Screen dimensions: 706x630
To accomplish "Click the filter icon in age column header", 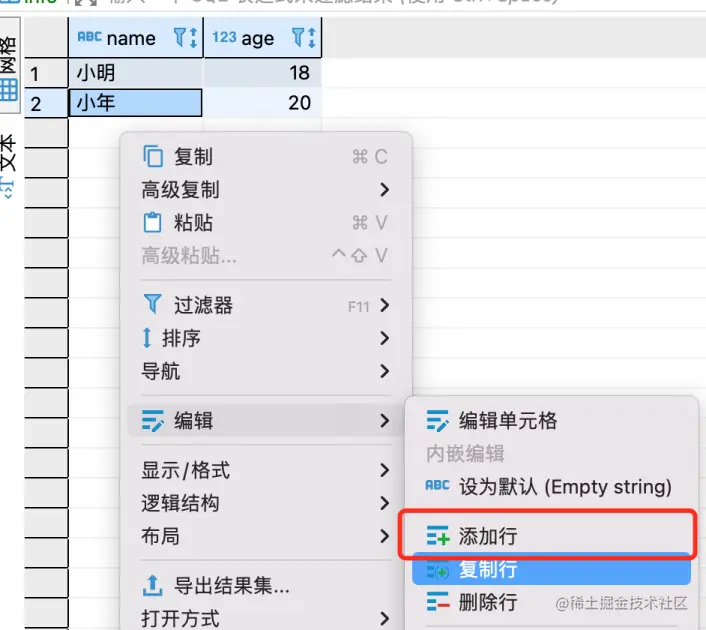I will click(298, 37).
